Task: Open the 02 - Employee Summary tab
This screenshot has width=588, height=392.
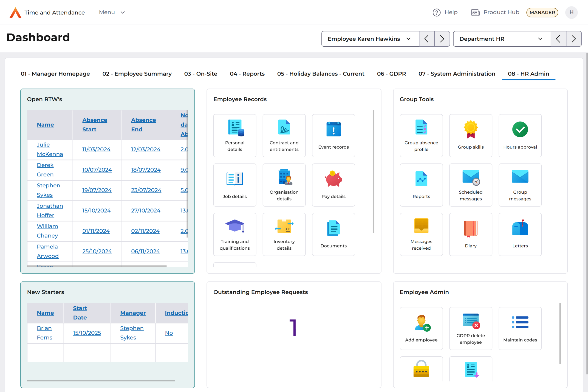Action: click(x=137, y=74)
